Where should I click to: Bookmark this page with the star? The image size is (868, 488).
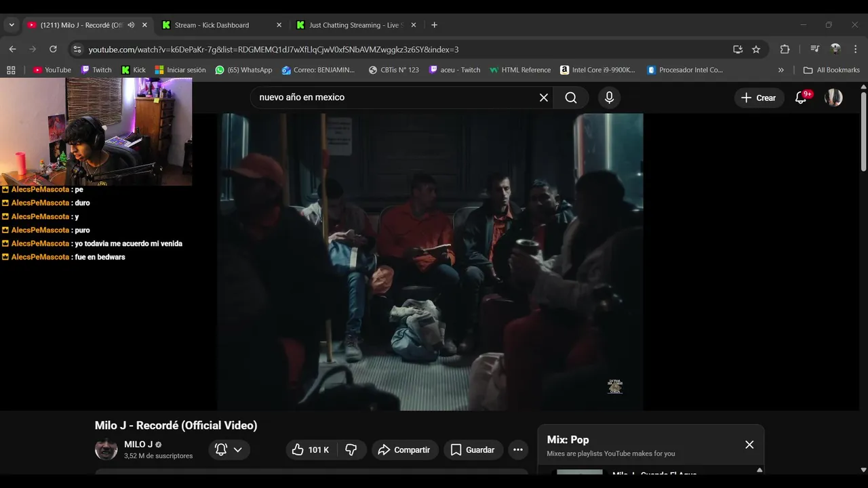tap(756, 49)
